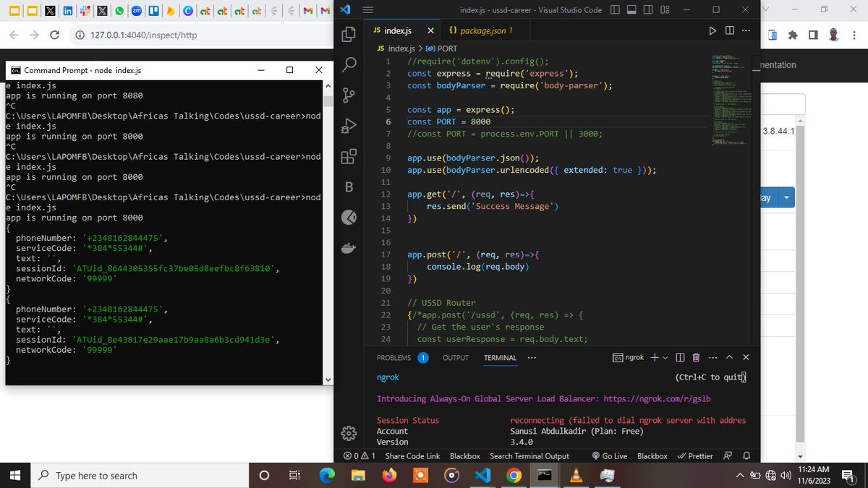Open Task View on the taskbar
868x488 pixels.
(x=294, y=475)
